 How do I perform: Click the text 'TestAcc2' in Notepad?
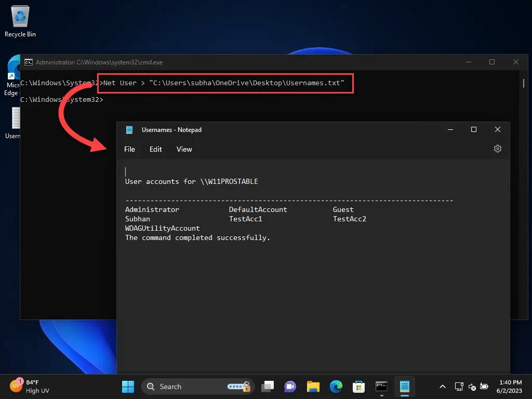pos(350,219)
